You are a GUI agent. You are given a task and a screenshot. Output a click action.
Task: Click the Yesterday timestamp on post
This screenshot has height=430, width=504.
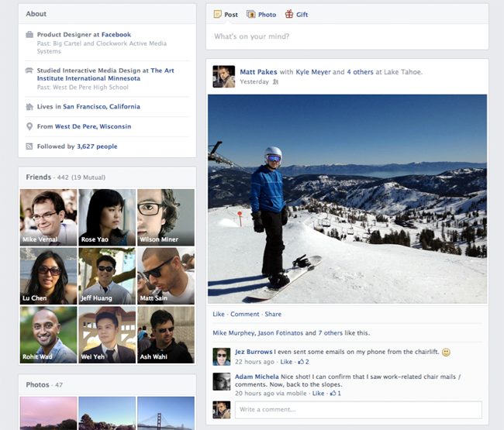(254, 81)
